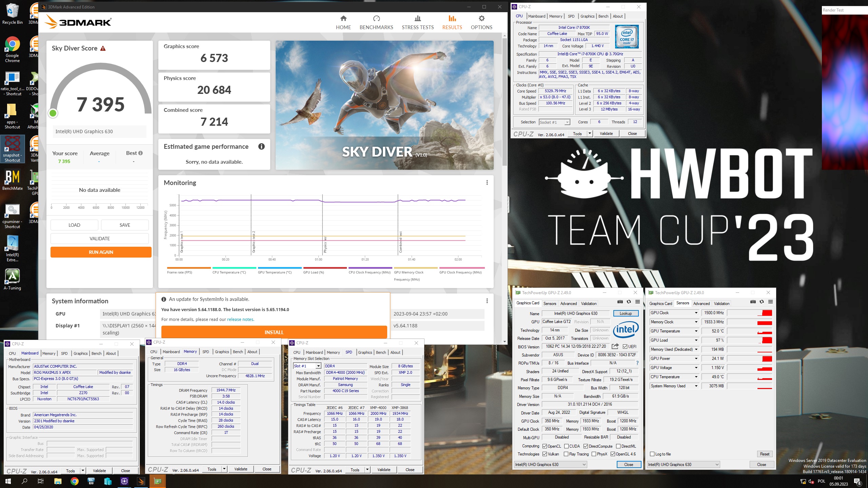Click the refresh icon in GPU-Z Graphics Card window
This screenshot has height=488, width=868.
(629, 302)
